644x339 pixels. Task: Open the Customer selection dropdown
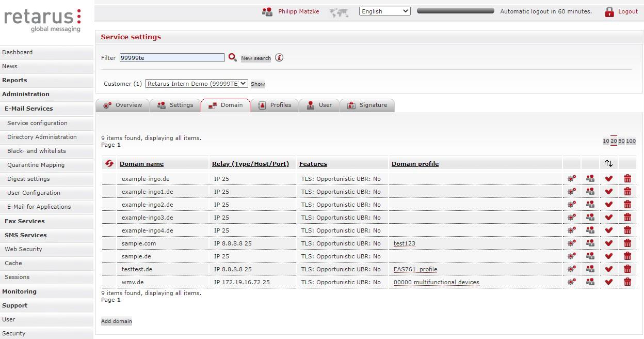[196, 84]
